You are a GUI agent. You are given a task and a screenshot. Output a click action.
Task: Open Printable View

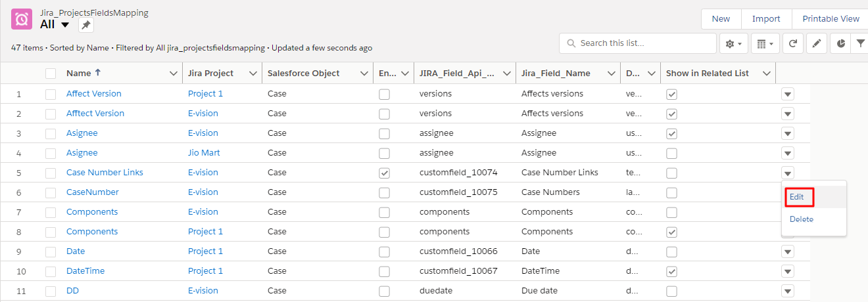[x=831, y=19]
